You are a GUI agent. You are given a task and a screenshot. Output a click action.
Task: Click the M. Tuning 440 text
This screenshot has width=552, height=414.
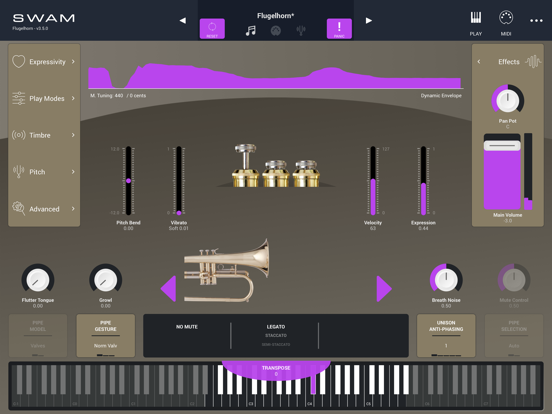point(107,95)
